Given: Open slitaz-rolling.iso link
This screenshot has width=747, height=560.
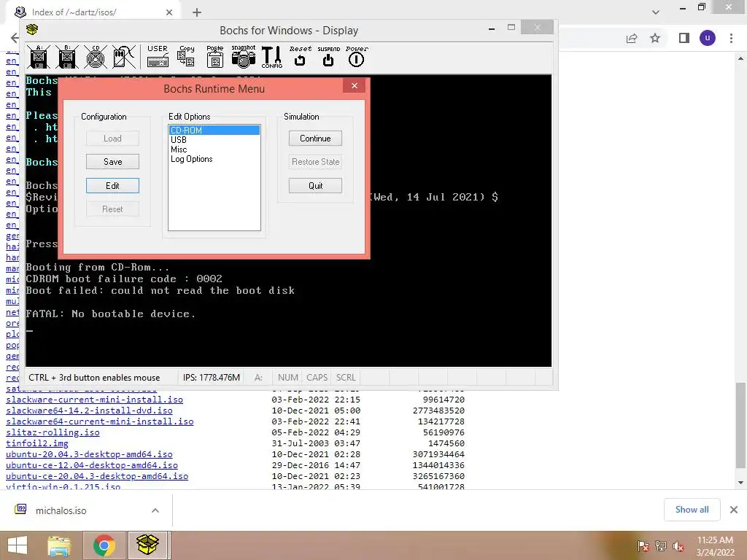Looking at the screenshot, I should [53, 432].
